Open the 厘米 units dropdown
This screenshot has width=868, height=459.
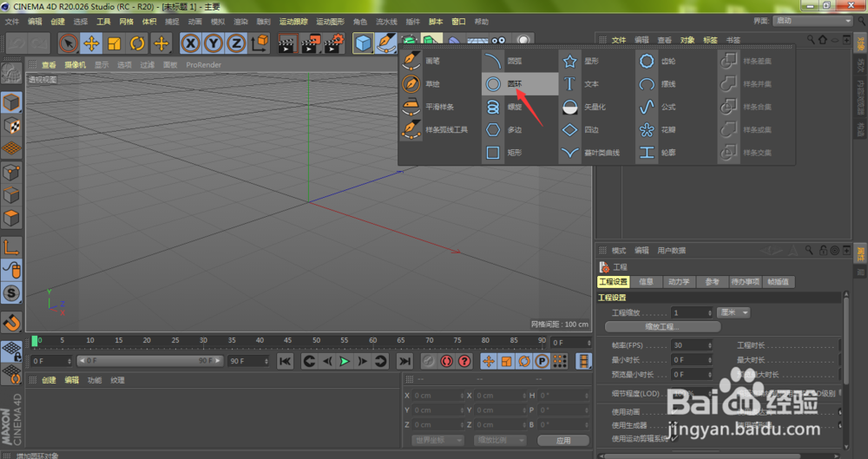(x=733, y=313)
